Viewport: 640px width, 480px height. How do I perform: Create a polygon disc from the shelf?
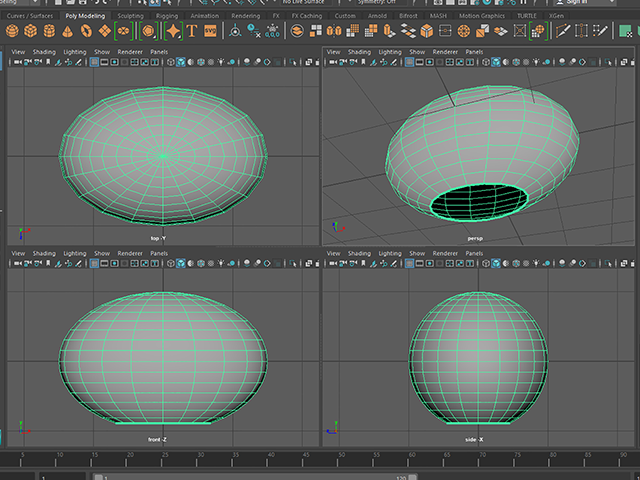pyautogui.click(x=124, y=31)
